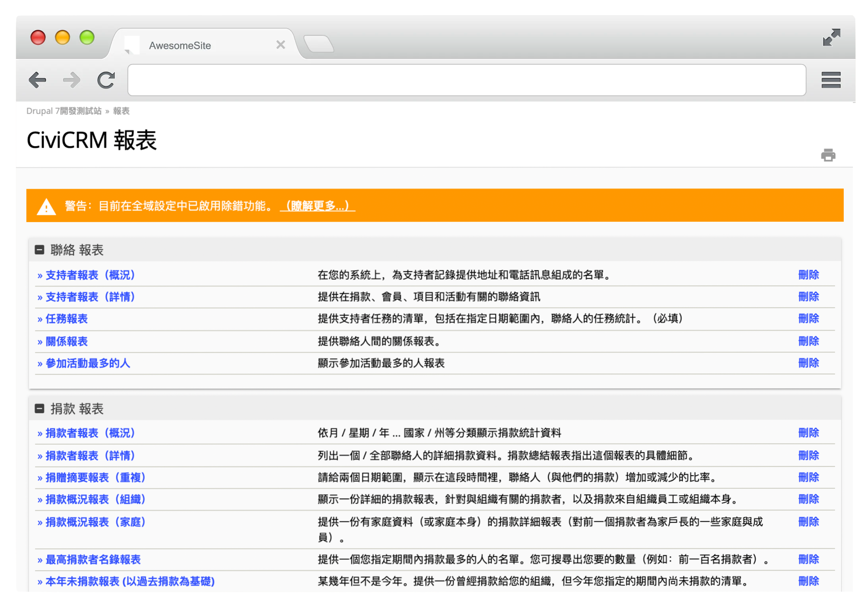The image size is (868, 606).
Task: Click the browser forward arrow
Action: (72, 80)
